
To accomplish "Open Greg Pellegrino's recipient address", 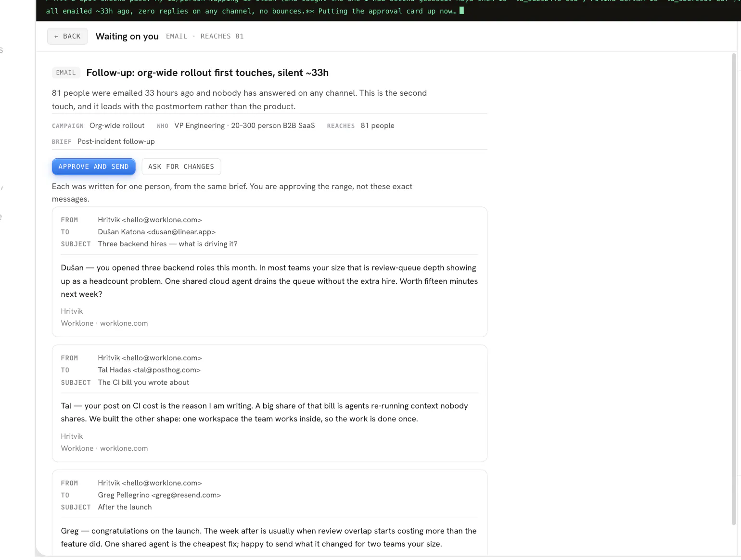I will pos(159,495).
